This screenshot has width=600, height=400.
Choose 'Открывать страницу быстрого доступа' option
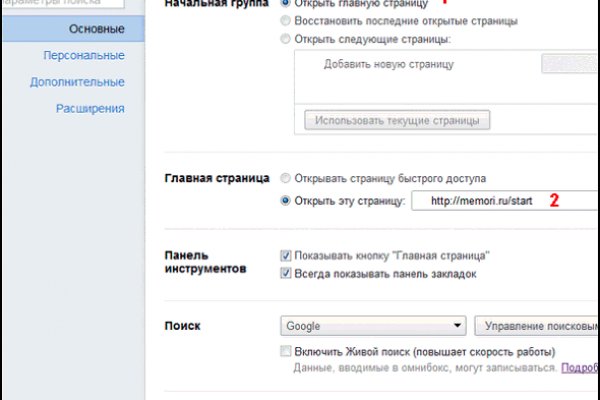pyautogui.click(x=287, y=178)
